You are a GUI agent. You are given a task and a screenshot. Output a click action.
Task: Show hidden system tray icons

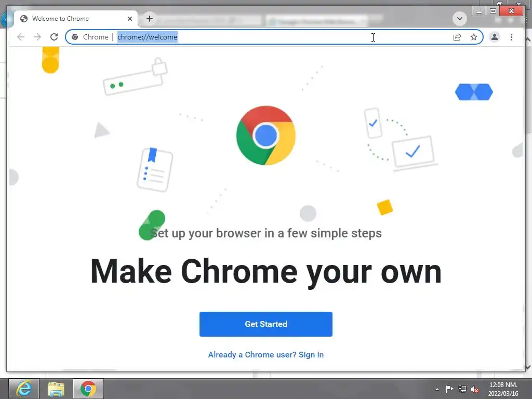(x=437, y=389)
